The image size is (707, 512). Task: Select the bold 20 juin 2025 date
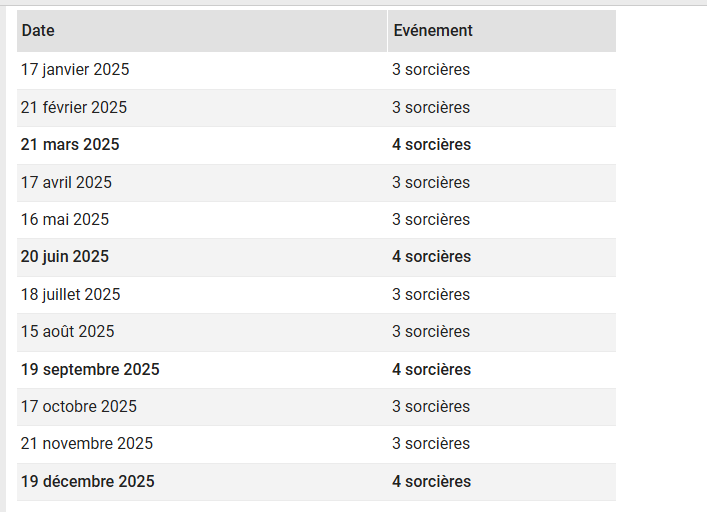pyautogui.click(x=65, y=257)
